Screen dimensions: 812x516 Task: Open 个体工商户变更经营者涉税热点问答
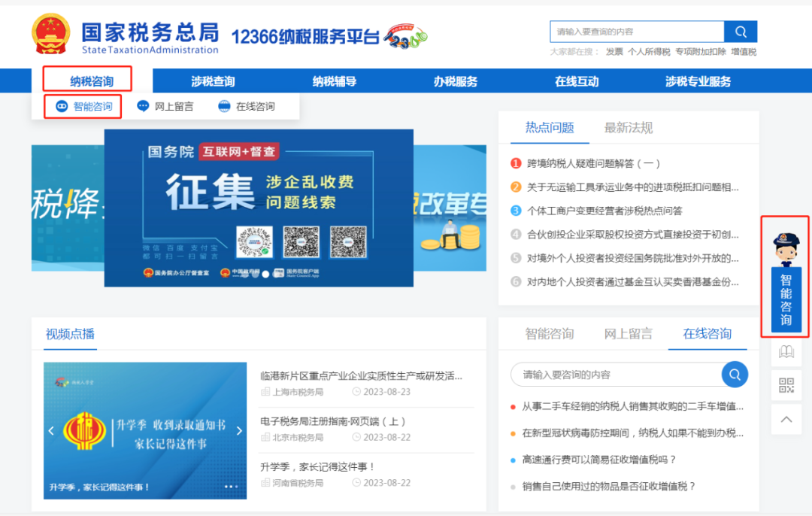[x=604, y=211]
